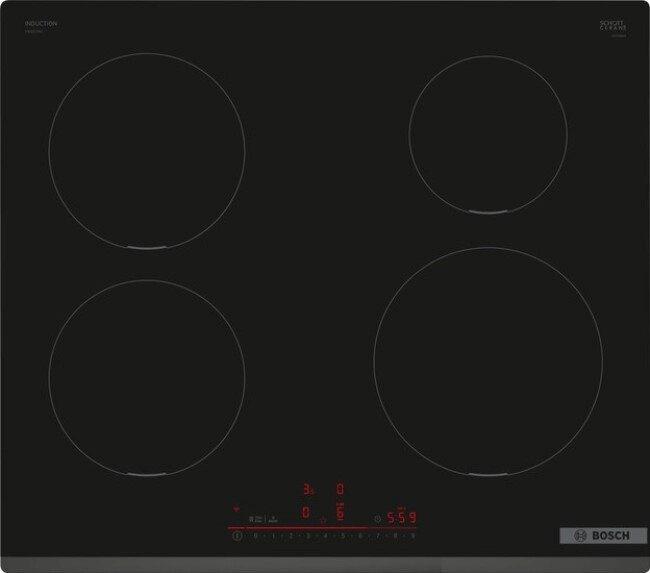Select the rear-right zone display showing 0
The image size is (650, 573).
click(x=340, y=490)
